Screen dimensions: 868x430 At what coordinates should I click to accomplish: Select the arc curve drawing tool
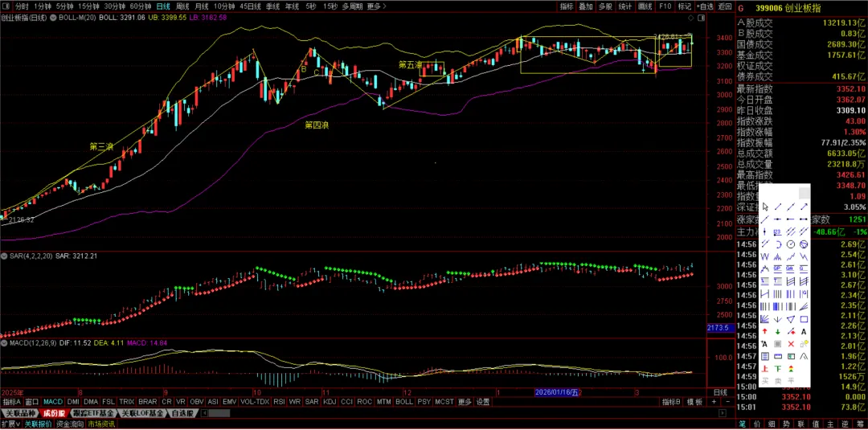[778, 244]
